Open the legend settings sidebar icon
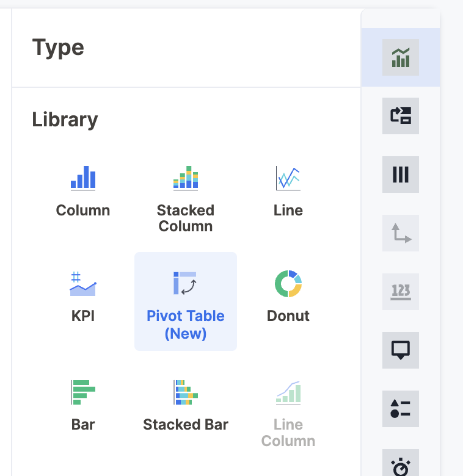This screenshot has width=463, height=476. point(401,409)
